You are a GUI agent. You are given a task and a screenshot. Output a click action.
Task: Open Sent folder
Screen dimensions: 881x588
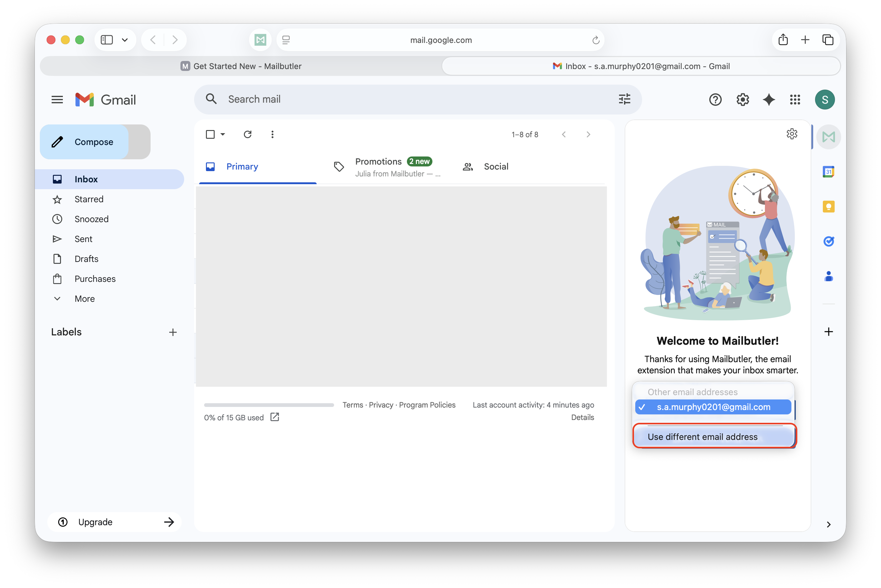point(110,239)
